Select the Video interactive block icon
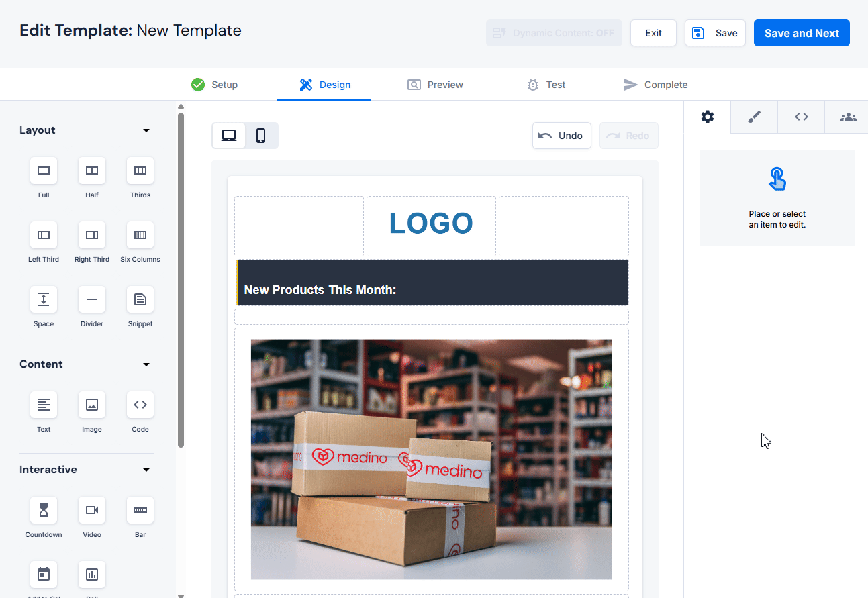 tap(92, 511)
